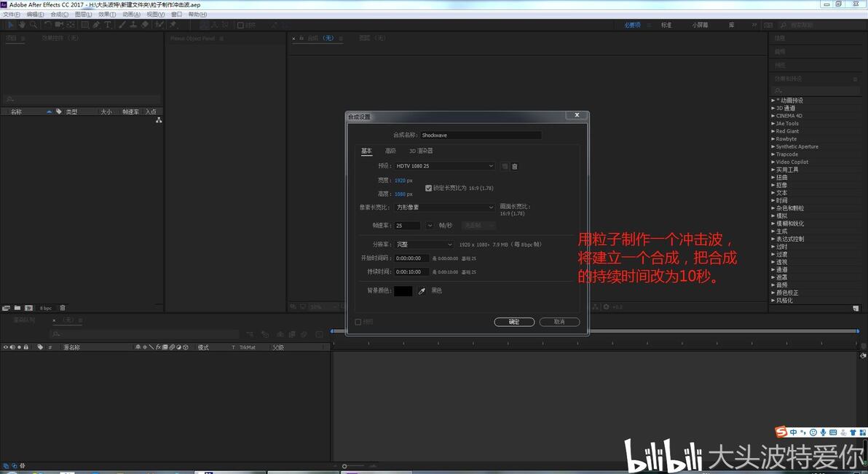
Task: Expand the Synthetic Aperture effects category
Action: pos(773,147)
